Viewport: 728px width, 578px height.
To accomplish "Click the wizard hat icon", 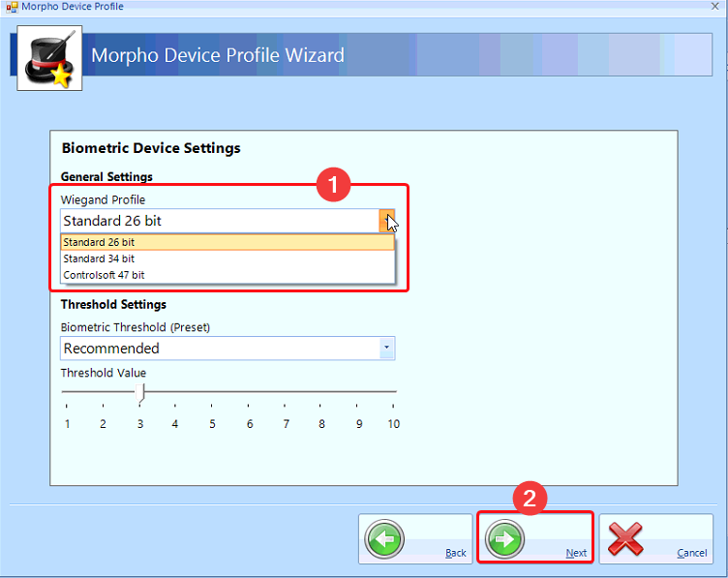I will [49, 58].
